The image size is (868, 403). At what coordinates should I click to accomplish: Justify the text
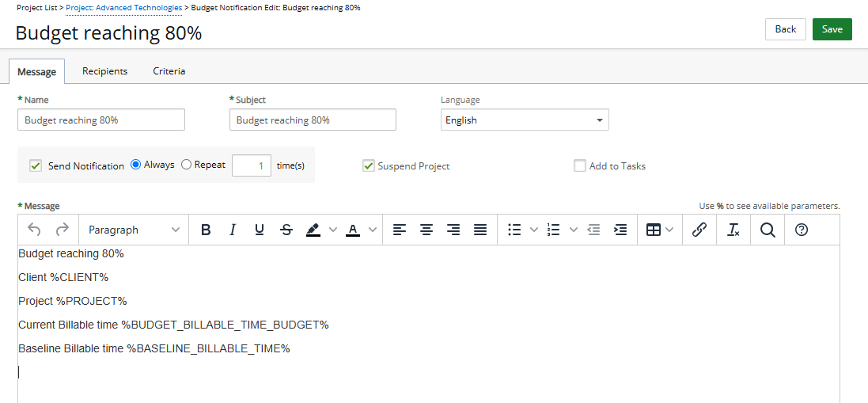click(480, 230)
